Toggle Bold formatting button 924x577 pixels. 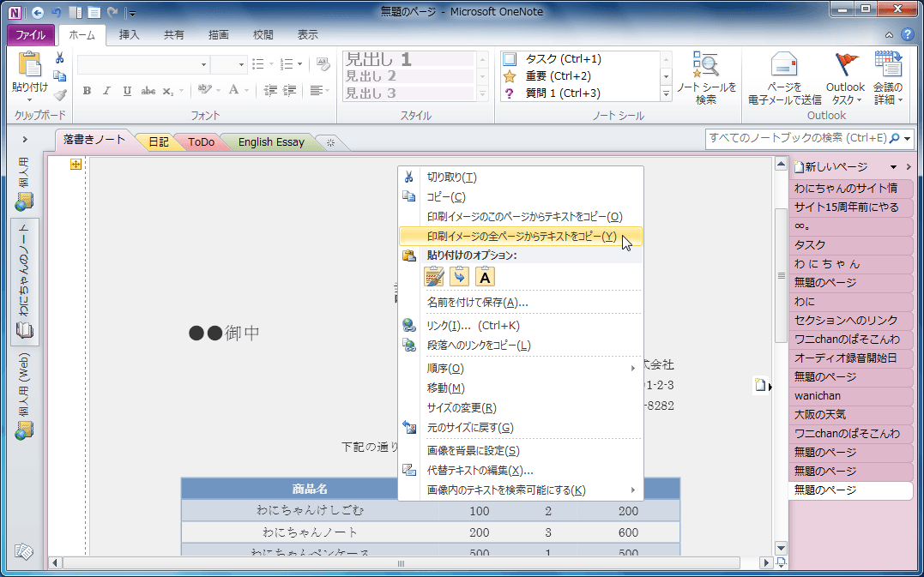(x=87, y=91)
